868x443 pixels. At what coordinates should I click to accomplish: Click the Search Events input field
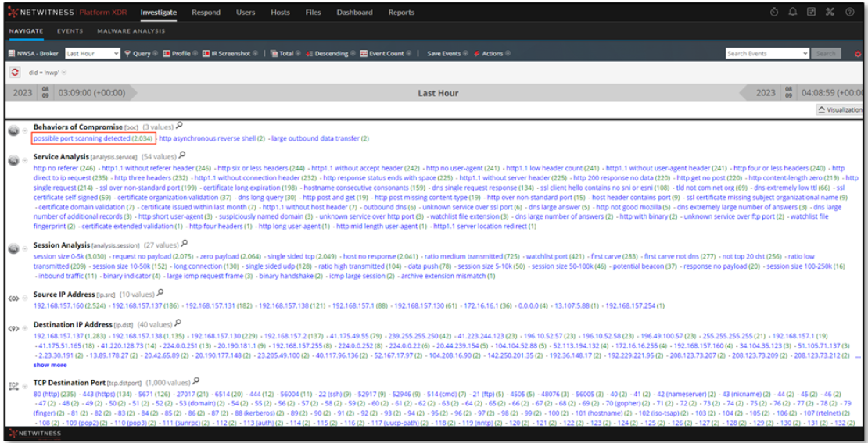(766, 54)
